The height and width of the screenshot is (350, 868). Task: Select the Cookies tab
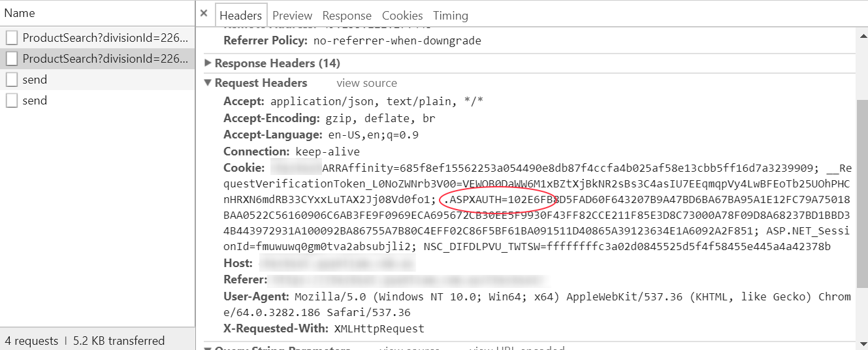(402, 16)
